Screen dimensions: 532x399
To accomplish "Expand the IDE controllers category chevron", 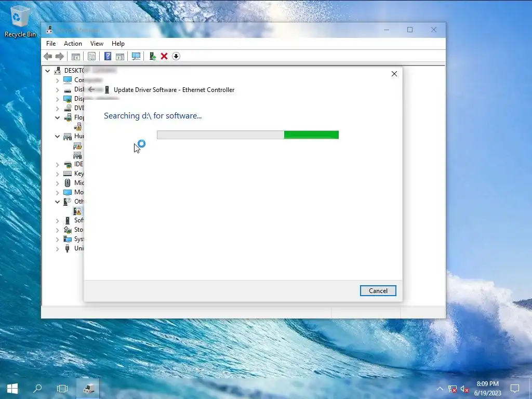I will coord(57,165).
